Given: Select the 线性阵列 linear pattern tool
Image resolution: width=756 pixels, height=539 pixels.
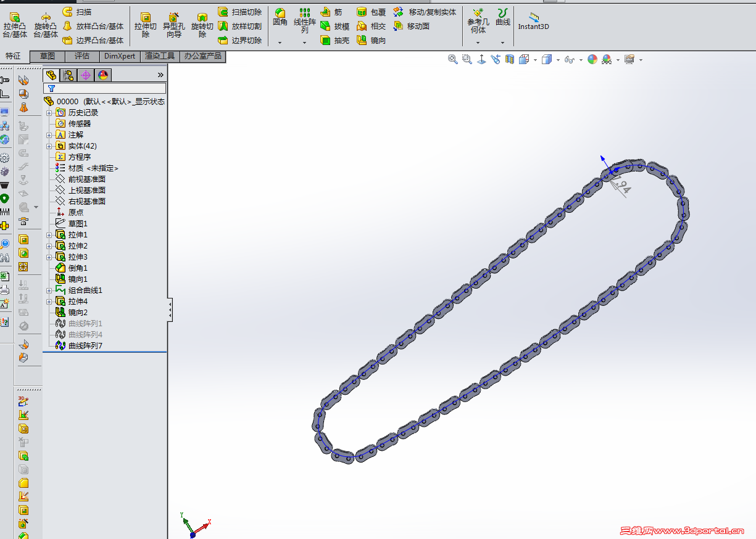Looking at the screenshot, I should (x=305, y=21).
